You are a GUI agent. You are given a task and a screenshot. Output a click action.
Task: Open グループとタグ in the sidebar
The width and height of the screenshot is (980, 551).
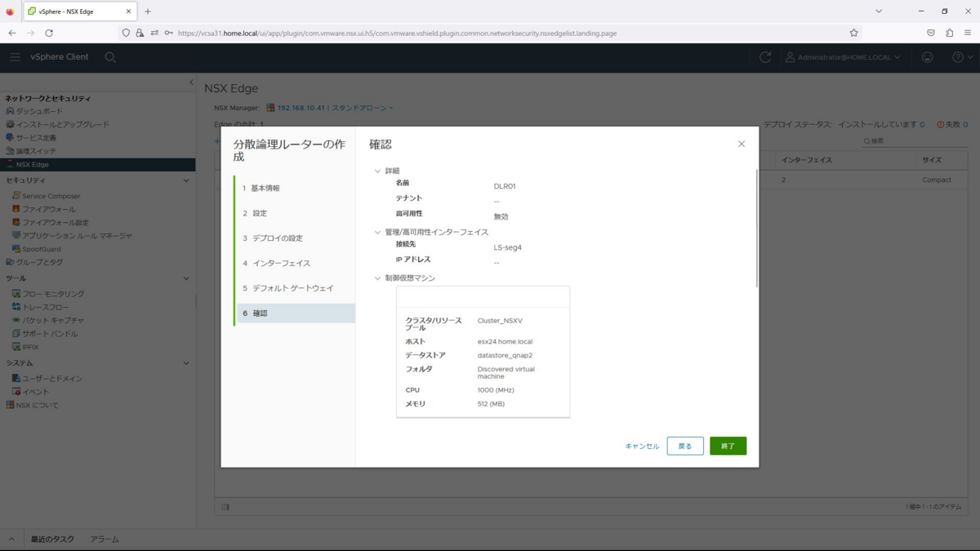pyautogui.click(x=38, y=262)
